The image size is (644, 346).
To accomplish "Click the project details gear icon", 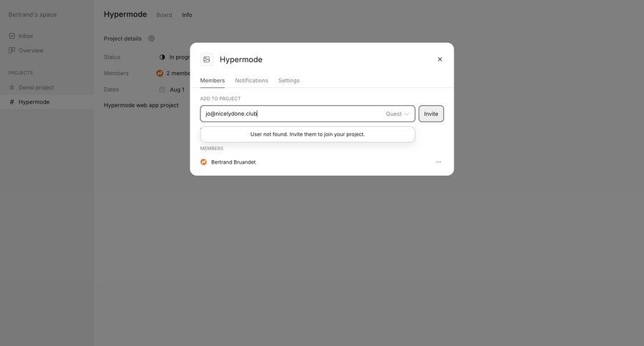I will coord(151,39).
